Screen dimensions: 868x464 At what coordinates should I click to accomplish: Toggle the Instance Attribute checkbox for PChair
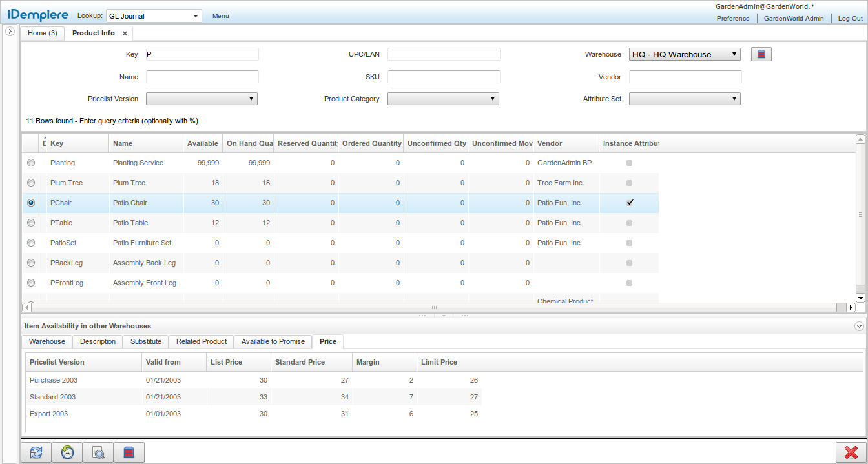coord(630,203)
